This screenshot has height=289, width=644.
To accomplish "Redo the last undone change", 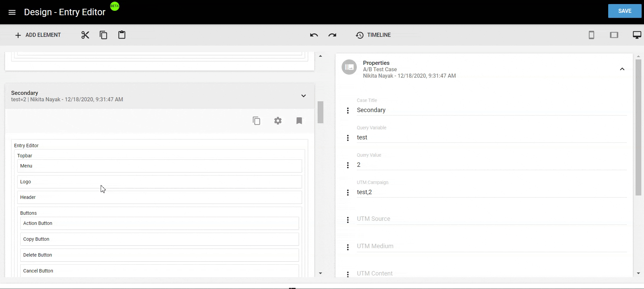I will point(332,35).
